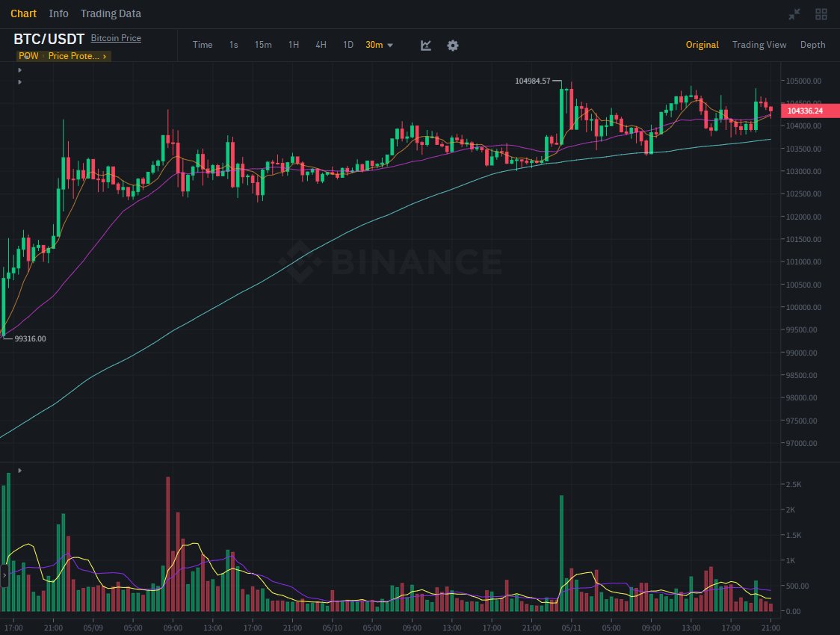This screenshot has height=635, width=840.
Task: Expand the volume panel legend arrow
Action: 20,471
